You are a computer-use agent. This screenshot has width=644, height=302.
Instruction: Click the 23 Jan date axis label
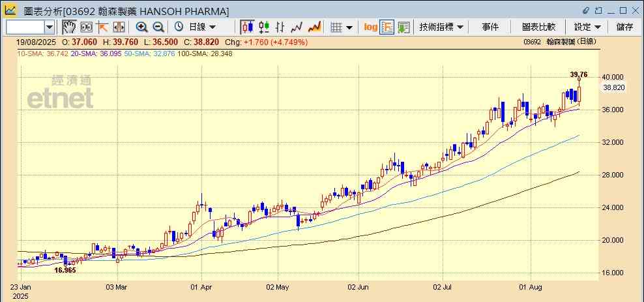(21, 286)
